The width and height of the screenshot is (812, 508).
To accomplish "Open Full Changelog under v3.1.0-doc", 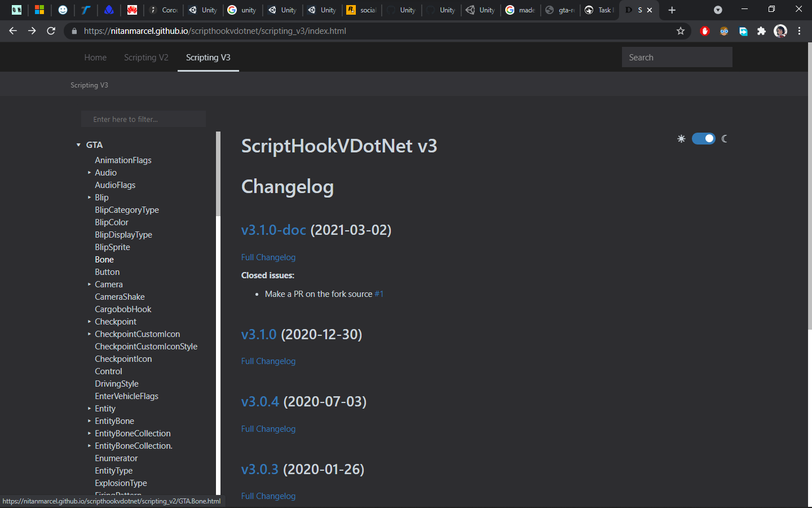I will click(x=268, y=257).
